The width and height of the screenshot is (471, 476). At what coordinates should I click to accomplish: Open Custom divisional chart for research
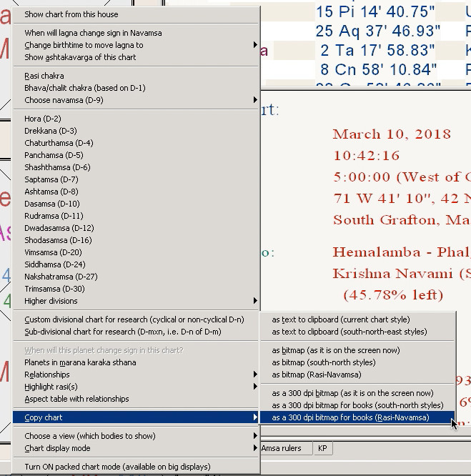pos(134,319)
